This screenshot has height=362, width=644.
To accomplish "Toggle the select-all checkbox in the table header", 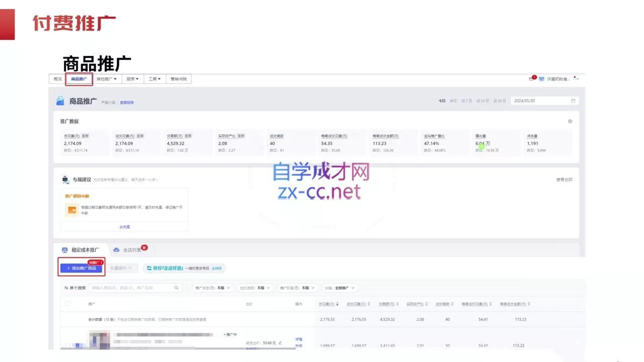I will [x=67, y=304].
